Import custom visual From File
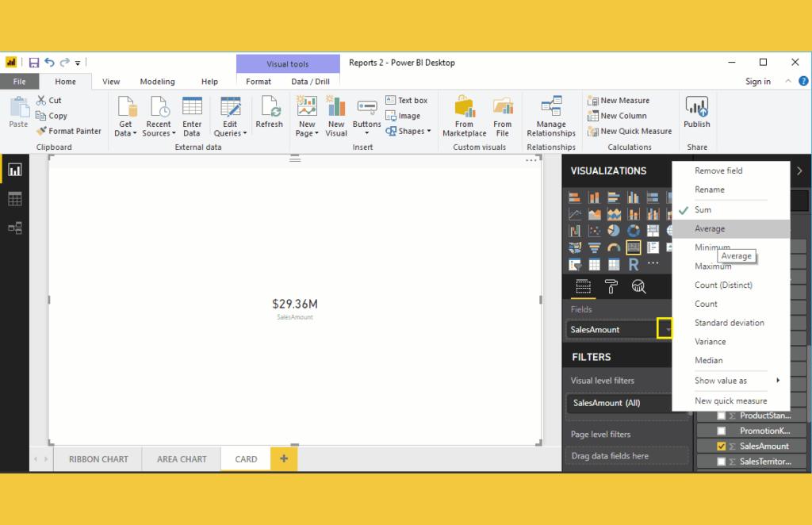The height and width of the screenshot is (525, 812). 502,117
